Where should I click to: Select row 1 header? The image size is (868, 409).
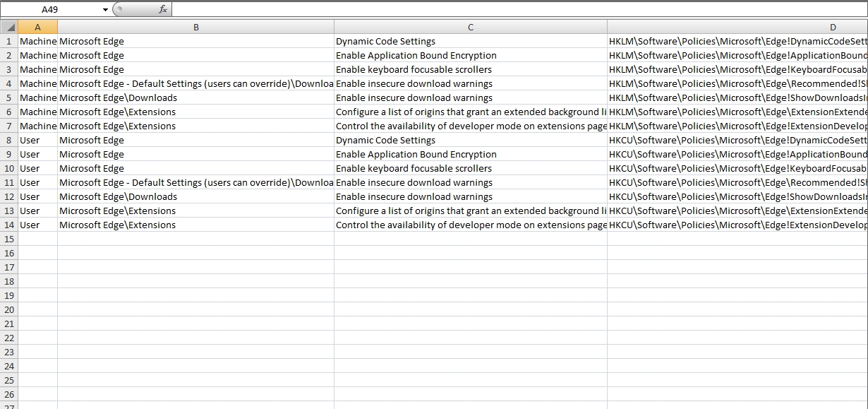(x=9, y=41)
